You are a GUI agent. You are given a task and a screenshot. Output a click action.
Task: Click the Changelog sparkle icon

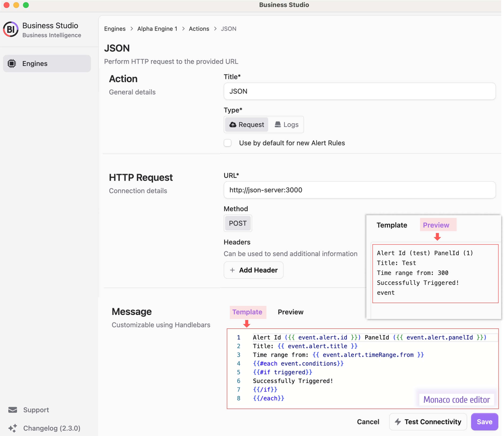tap(13, 428)
